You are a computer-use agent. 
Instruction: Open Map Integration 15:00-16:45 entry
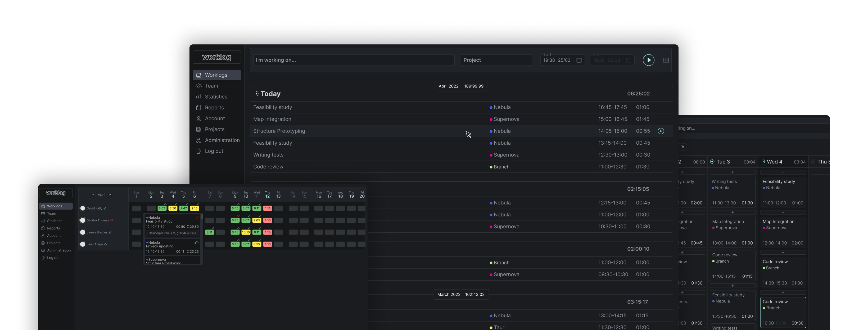click(x=461, y=119)
